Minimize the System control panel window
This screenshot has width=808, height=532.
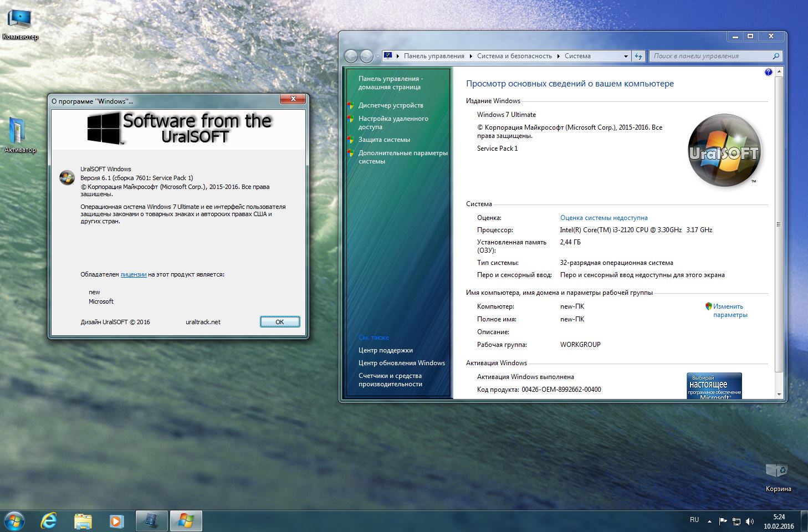click(x=735, y=37)
